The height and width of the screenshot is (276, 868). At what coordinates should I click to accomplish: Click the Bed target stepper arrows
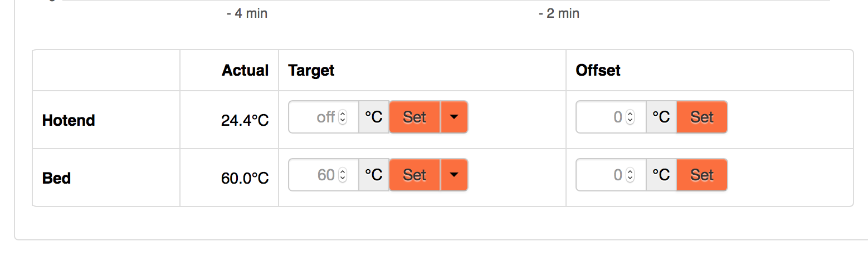pos(343,175)
